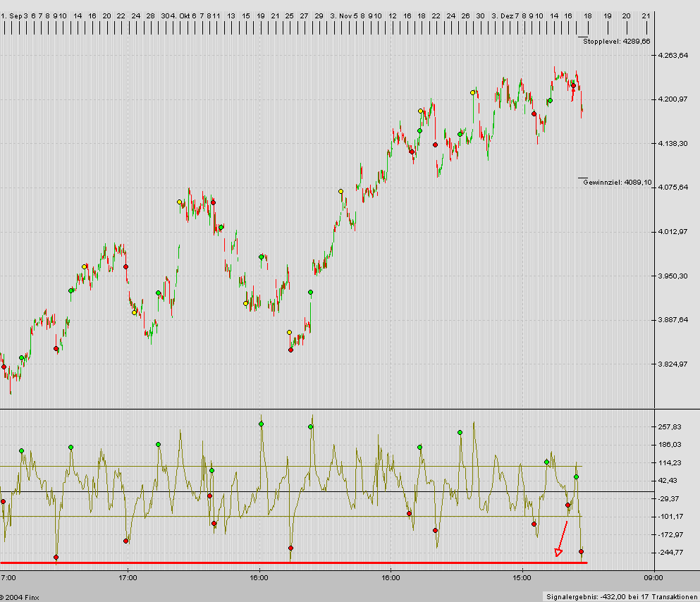Viewport: 700px width, 602px height.
Task: Click green price marker below yellow at Nov 18
Action: (x=419, y=130)
